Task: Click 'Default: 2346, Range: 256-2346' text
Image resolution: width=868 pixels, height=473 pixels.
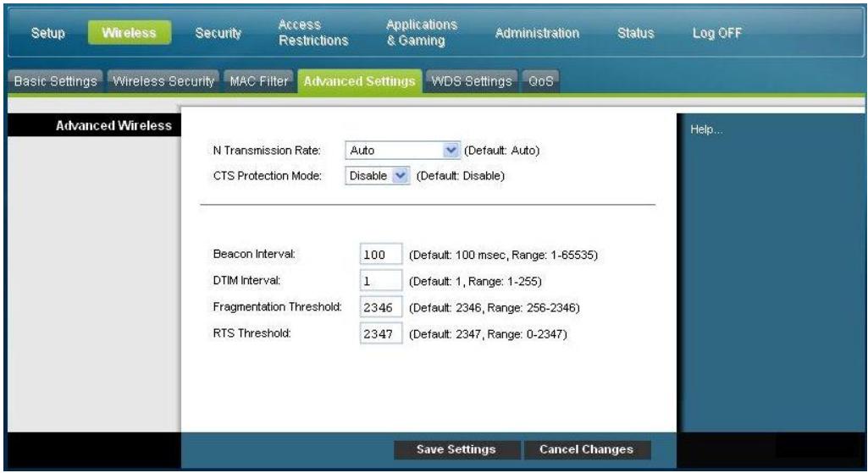Action: point(495,308)
